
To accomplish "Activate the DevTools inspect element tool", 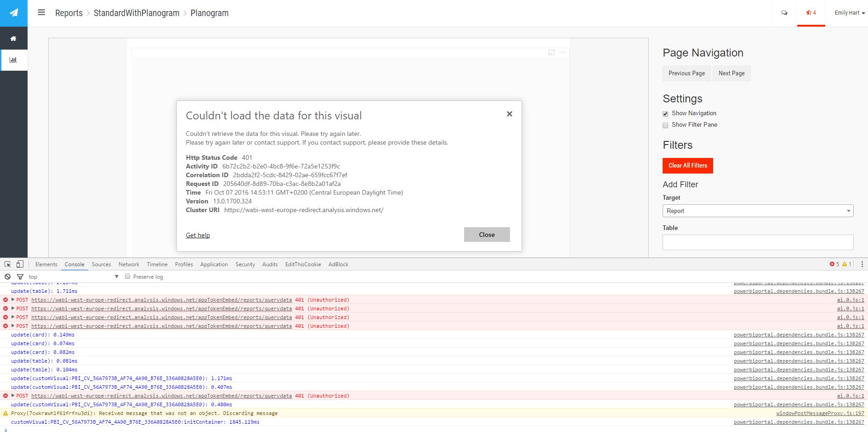I will click(7, 264).
